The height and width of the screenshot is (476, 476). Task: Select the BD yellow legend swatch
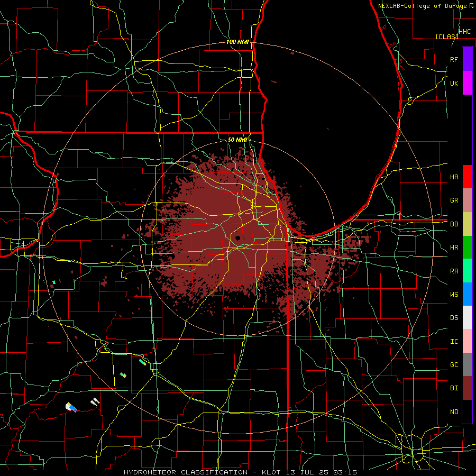tap(467, 224)
